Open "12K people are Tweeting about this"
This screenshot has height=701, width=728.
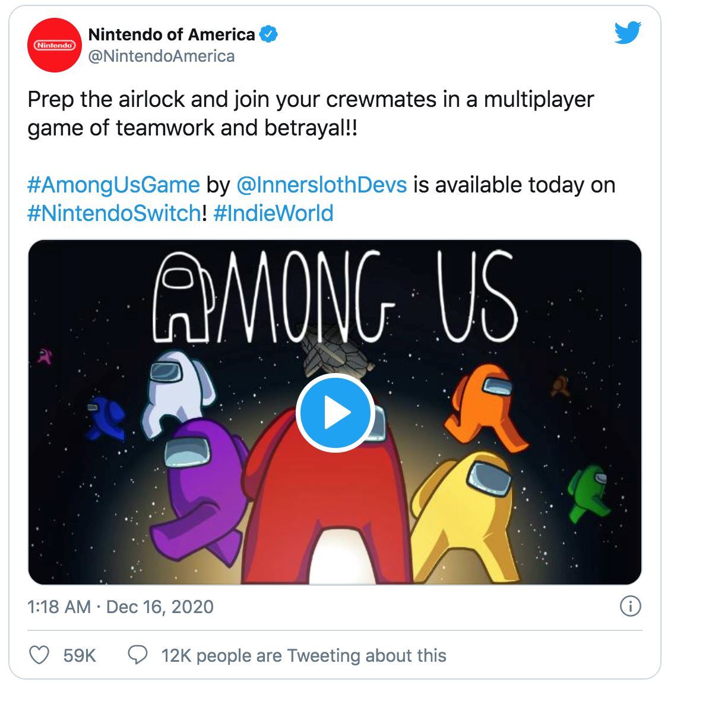(x=303, y=655)
